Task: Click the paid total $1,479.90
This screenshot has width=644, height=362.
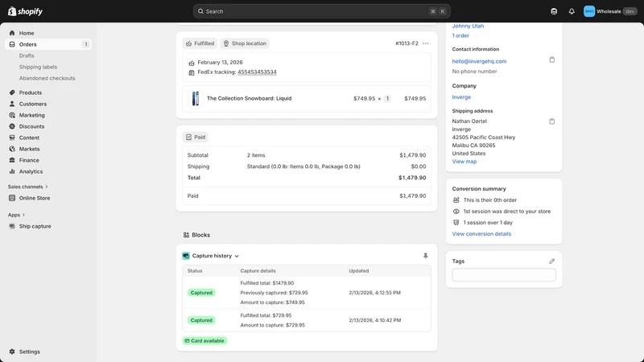Action: click(x=413, y=195)
